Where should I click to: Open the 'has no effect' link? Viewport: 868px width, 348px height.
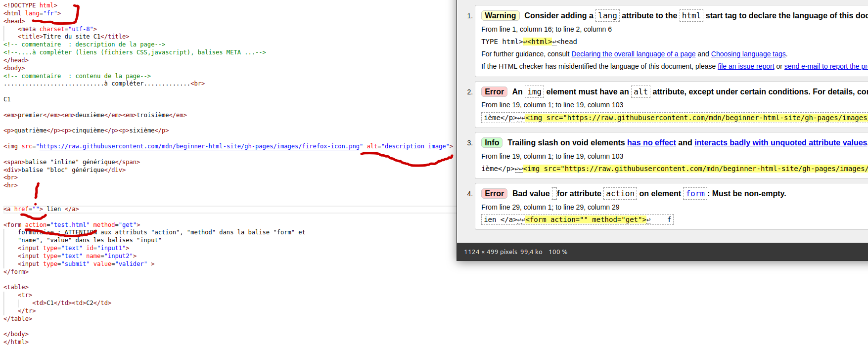tap(651, 143)
